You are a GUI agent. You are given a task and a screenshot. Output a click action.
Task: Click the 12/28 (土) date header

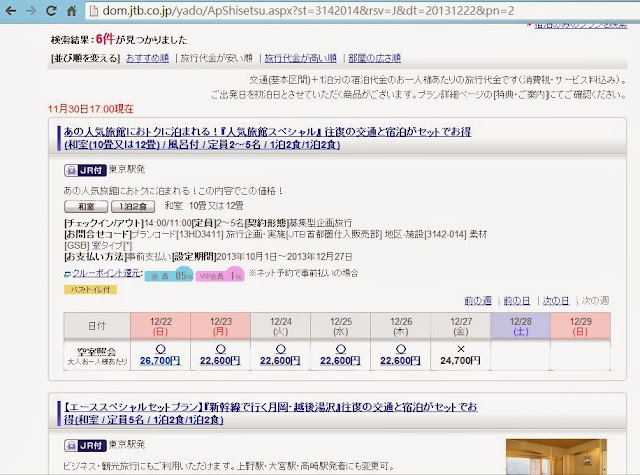(520, 326)
